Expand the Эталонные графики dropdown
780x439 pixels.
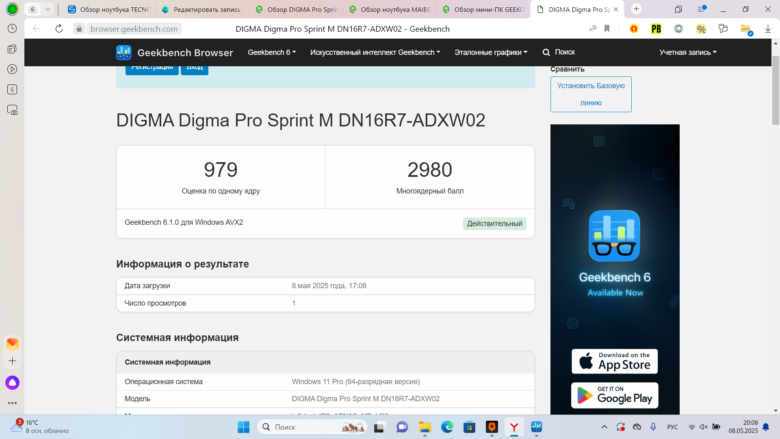[x=490, y=52]
